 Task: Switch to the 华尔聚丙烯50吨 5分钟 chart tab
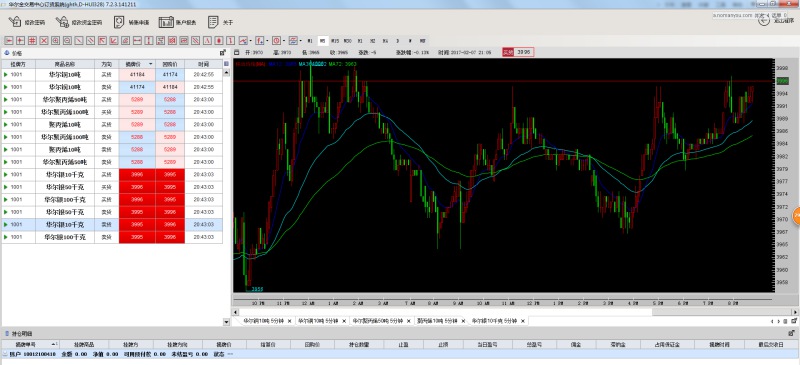click(x=379, y=321)
